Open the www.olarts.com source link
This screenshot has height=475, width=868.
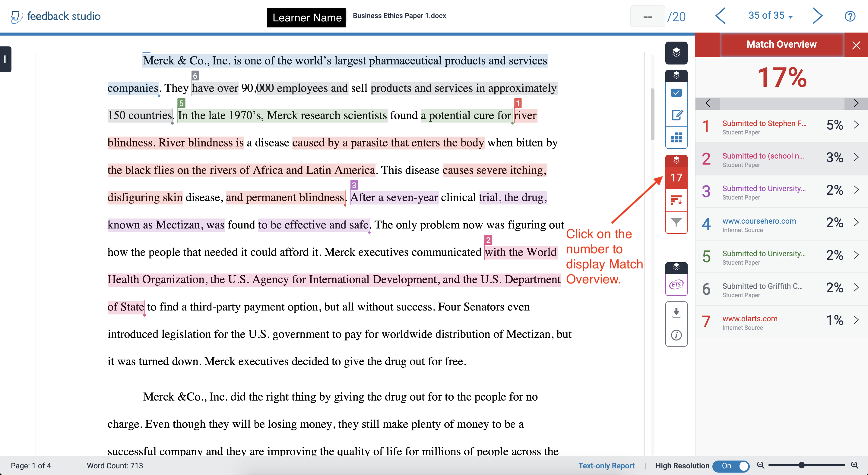tap(750, 319)
